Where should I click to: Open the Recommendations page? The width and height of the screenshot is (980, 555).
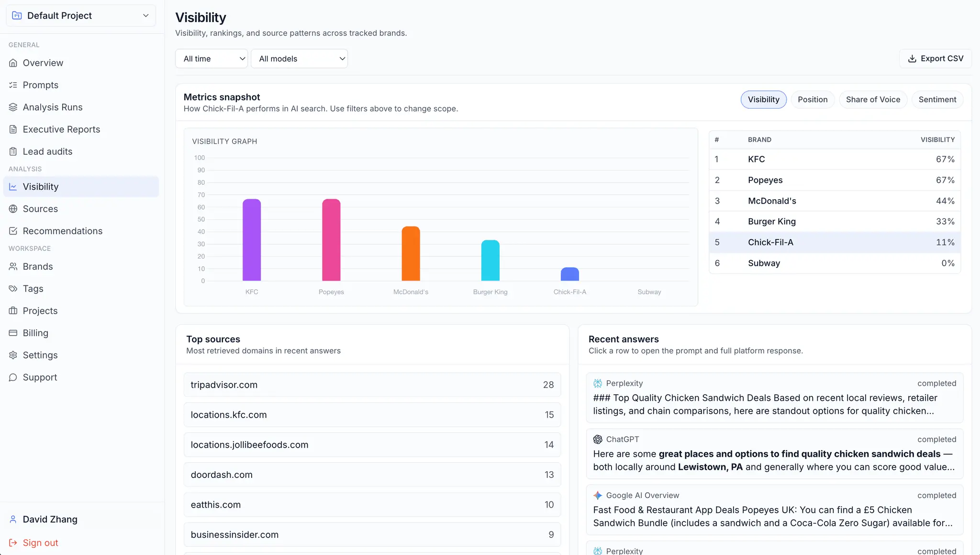(x=81, y=231)
